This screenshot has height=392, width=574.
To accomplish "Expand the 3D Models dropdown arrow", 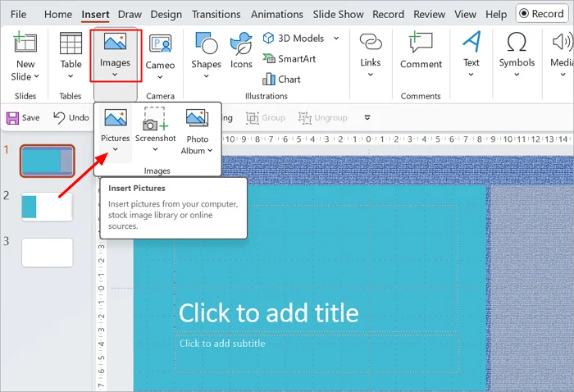I will point(336,38).
